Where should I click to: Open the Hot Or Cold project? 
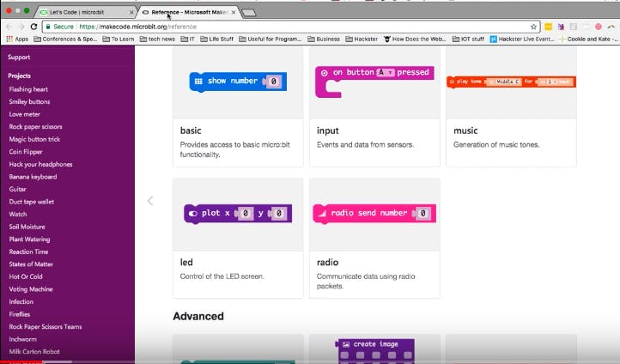26,276
